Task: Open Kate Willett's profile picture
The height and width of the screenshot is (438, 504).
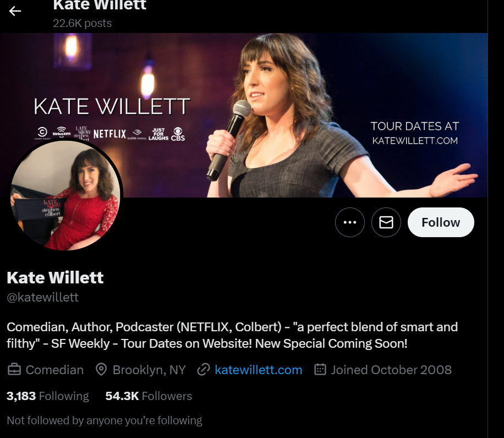Action: [x=65, y=195]
